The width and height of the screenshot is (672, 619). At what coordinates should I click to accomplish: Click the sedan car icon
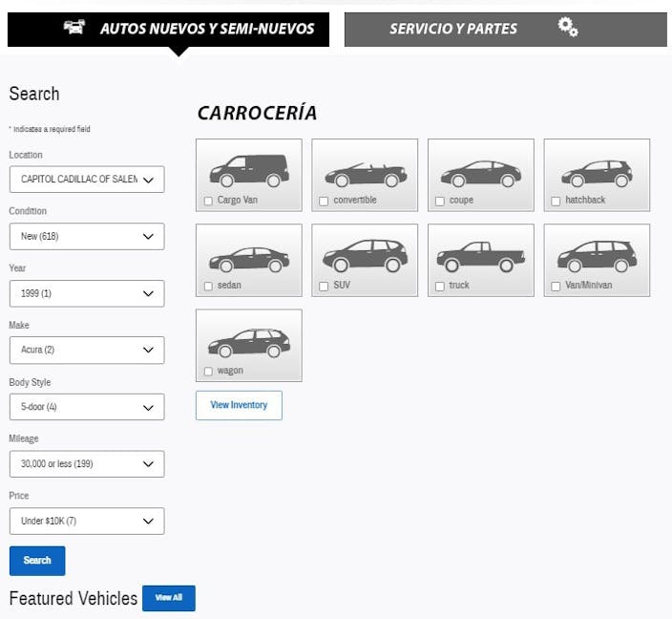click(249, 258)
